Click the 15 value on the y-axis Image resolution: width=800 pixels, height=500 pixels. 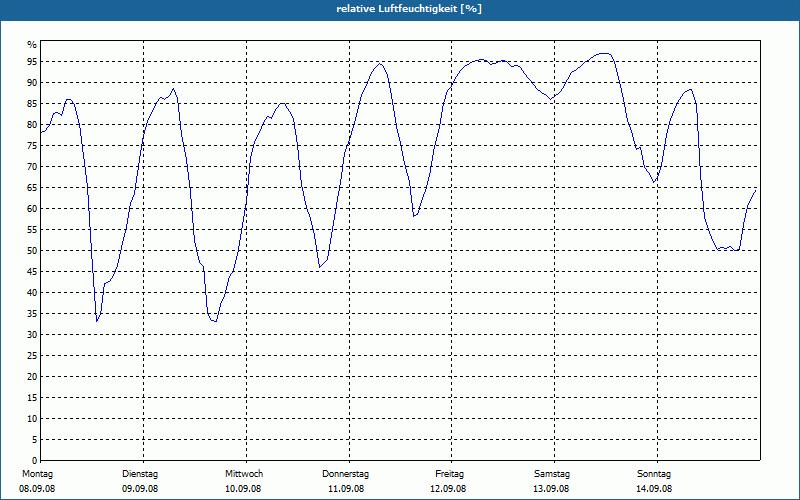(32, 398)
